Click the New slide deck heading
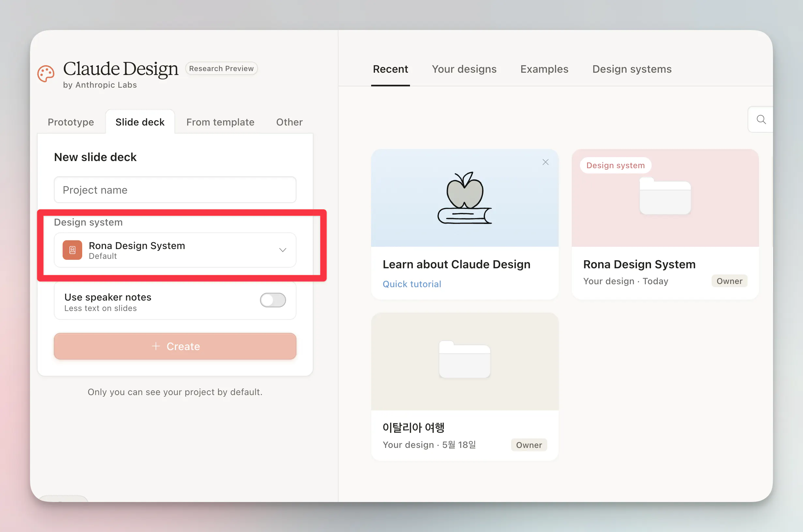The height and width of the screenshot is (532, 803). tap(95, 157)
